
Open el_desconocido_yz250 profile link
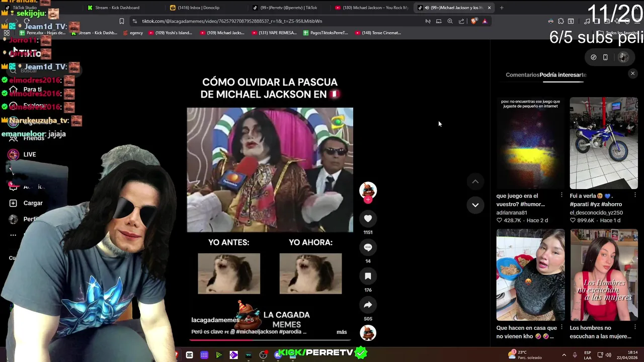[596, 213]
